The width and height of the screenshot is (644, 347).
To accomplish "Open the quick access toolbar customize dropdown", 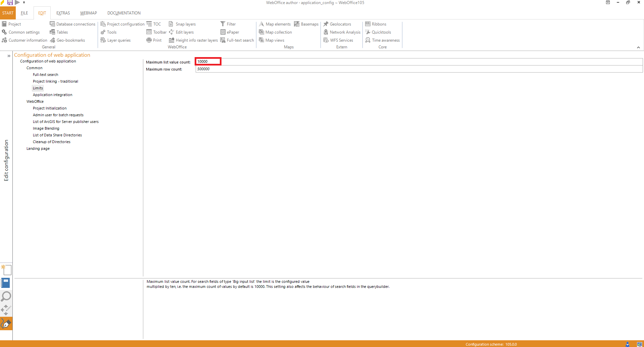I will coord(23,2).
